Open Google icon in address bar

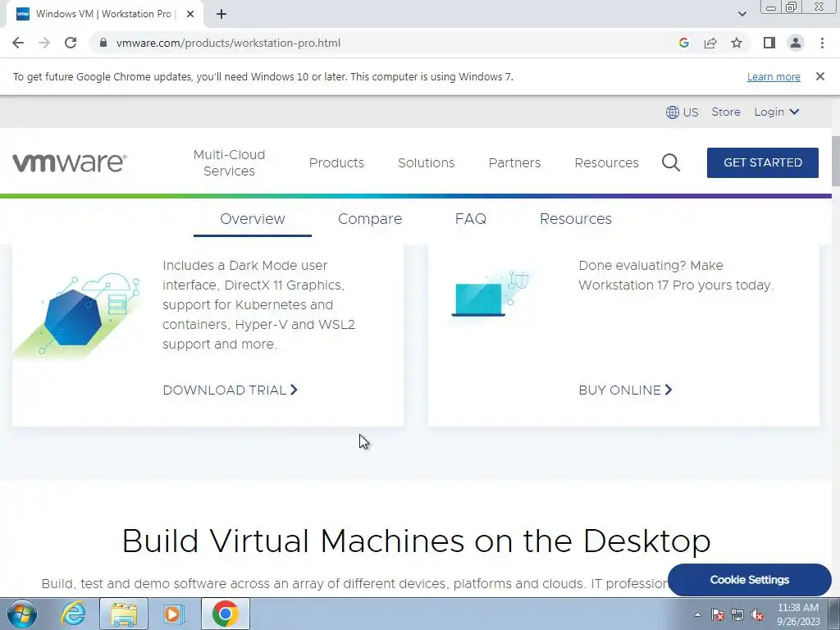pyautogui.click(x=683, y=43)
